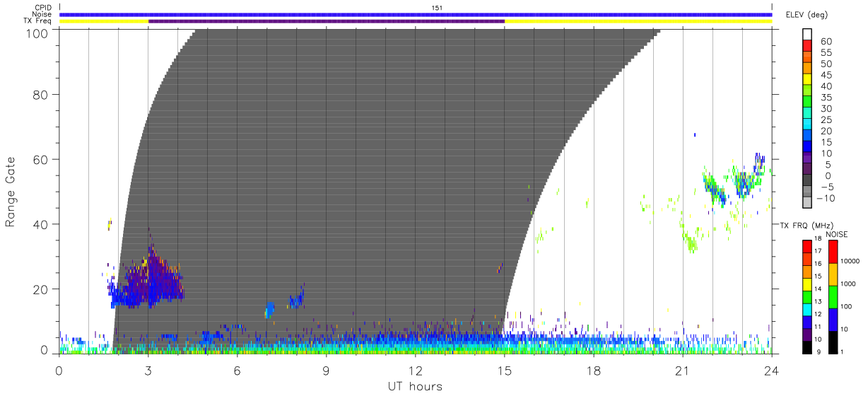Screen dimensions: 868x401
Task: Click the 3 tick on UT hours axis
Action: [x=148, y=371]
